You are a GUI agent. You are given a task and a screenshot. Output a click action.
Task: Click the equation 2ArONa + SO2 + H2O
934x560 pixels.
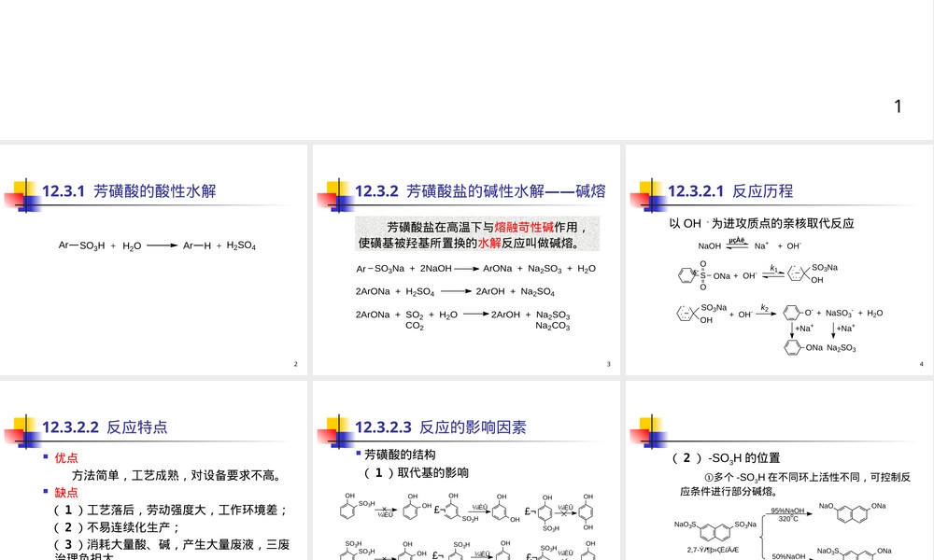463,319
